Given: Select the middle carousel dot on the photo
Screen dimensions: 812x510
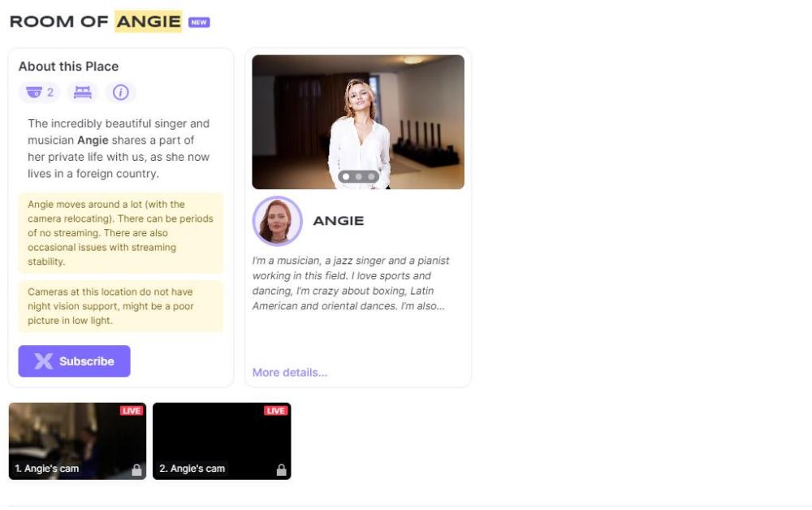Looking at the screenshot, I should (358, 176).
